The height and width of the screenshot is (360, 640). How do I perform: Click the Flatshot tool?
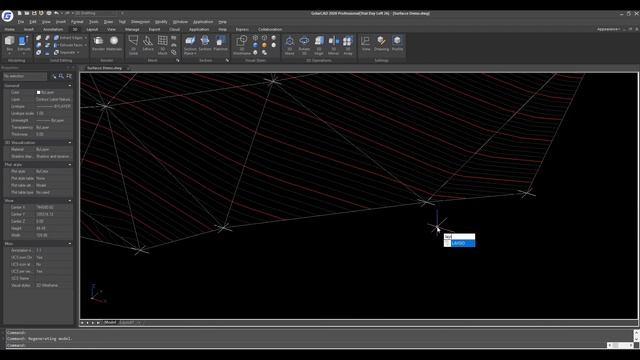click(x=220, y=43)
